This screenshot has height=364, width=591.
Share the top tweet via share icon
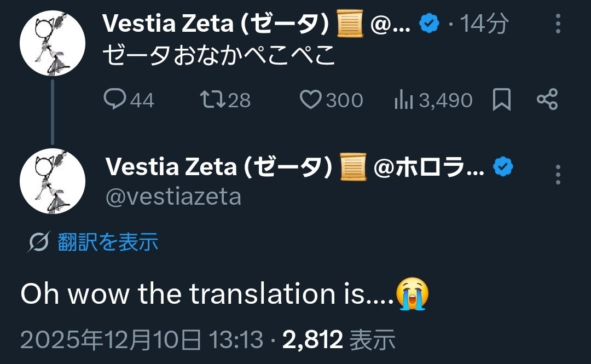[x=547, y=100]
